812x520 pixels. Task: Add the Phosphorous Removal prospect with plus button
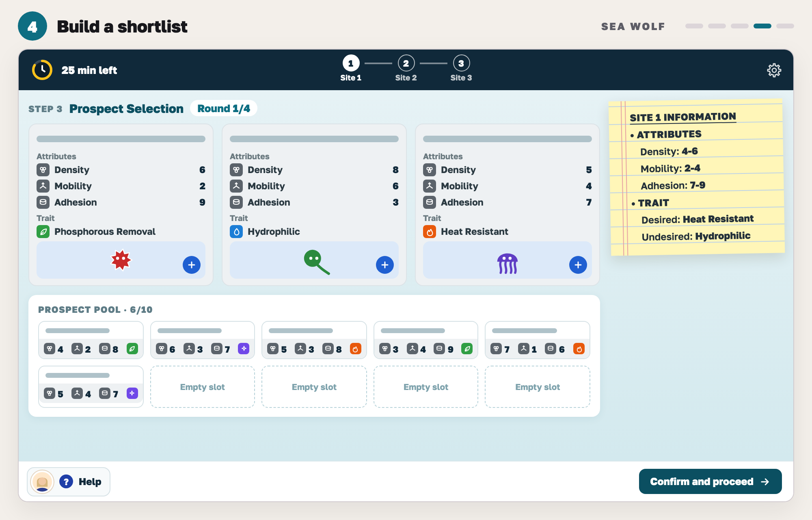(x=192, y=265)
